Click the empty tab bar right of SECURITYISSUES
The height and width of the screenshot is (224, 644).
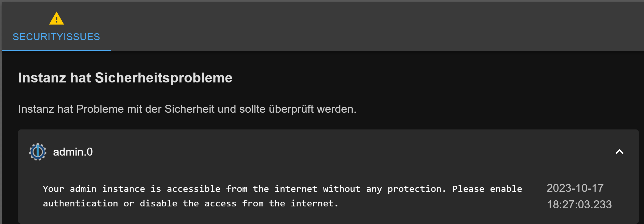pyautogui.click(x=357, y=26)
